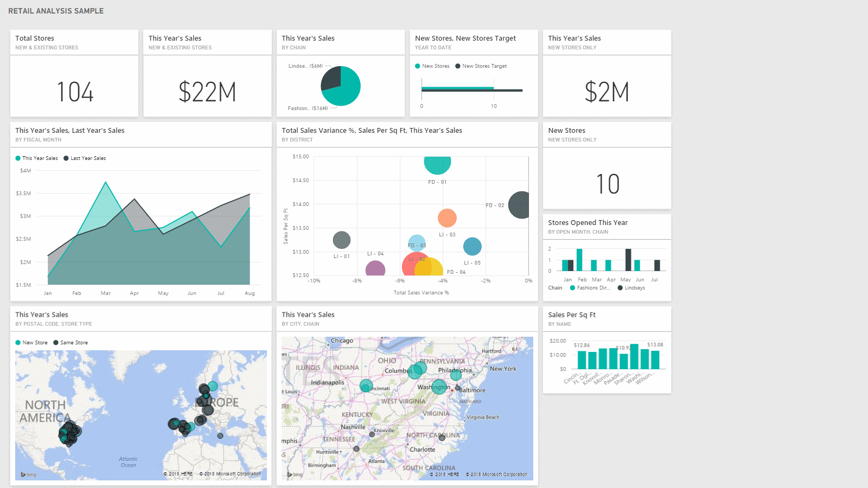868x488 pixels.
Task: Click the teal New Stores progress bar
Action: (457, 88)
